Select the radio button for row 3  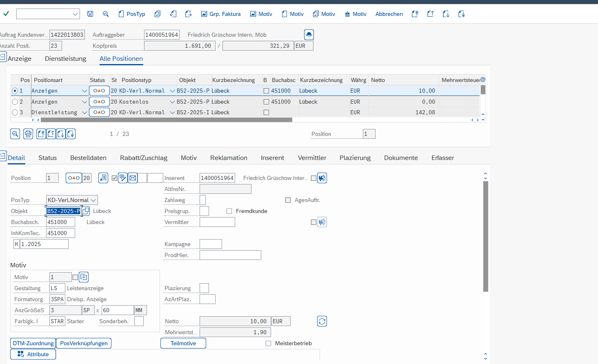point(15,112)
